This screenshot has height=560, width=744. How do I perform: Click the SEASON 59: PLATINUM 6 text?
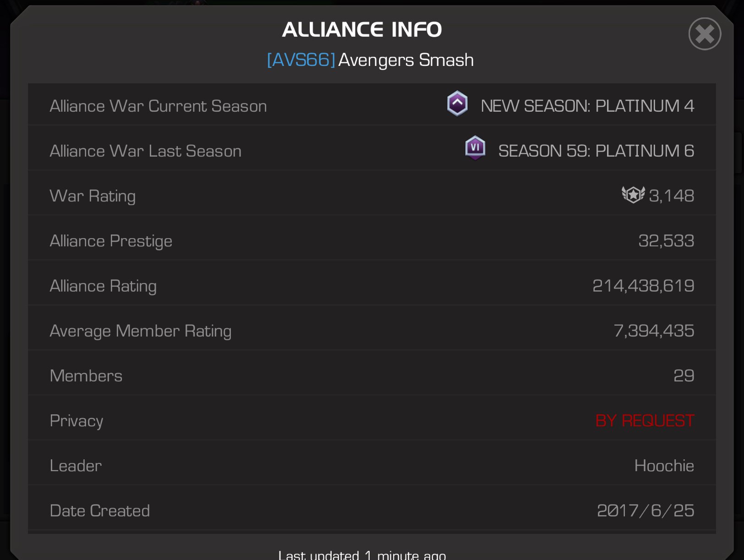[596, 151]
